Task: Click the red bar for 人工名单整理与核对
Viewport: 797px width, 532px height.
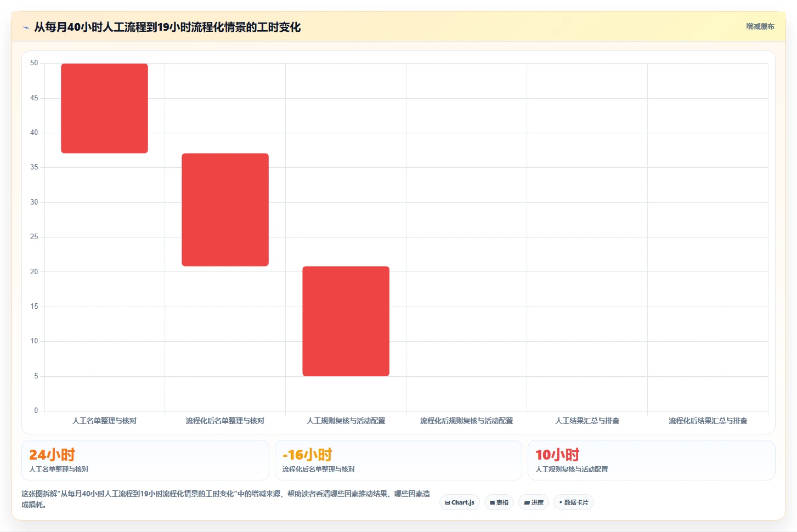Action: (104, 108)
